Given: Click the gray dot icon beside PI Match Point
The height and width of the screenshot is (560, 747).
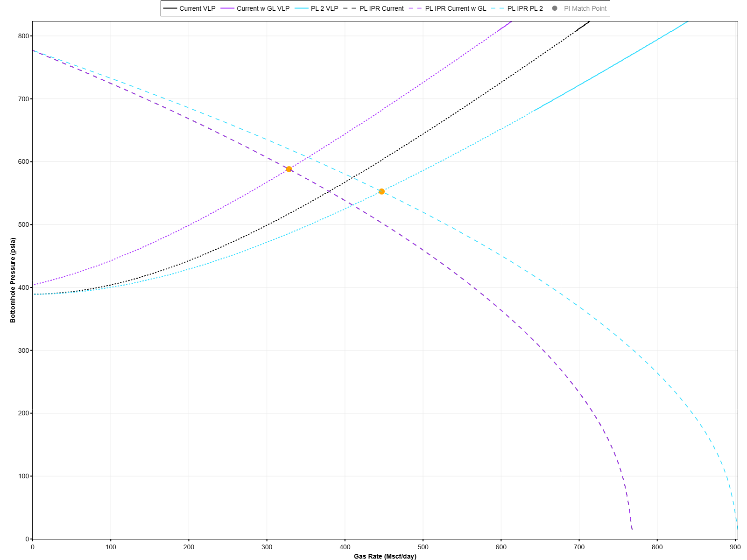Looking at the screenshot, I should pyautogui.click(x=554, y=8).
